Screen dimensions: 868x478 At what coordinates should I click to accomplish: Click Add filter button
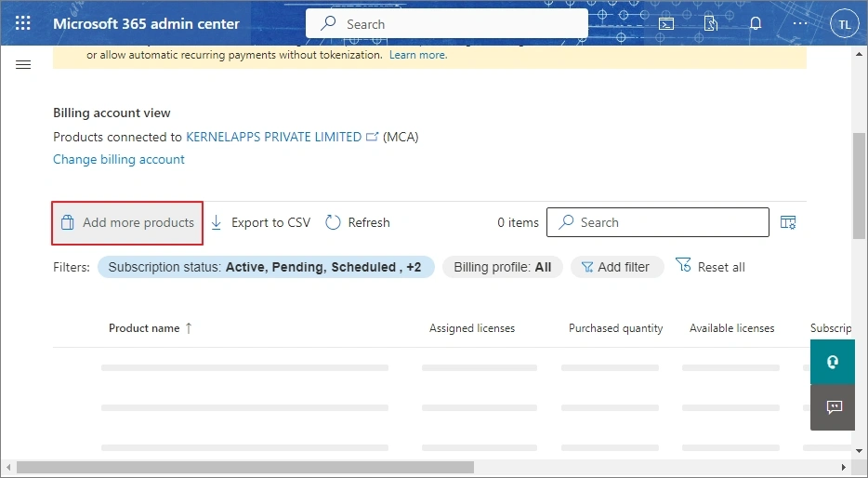point(617,267)
